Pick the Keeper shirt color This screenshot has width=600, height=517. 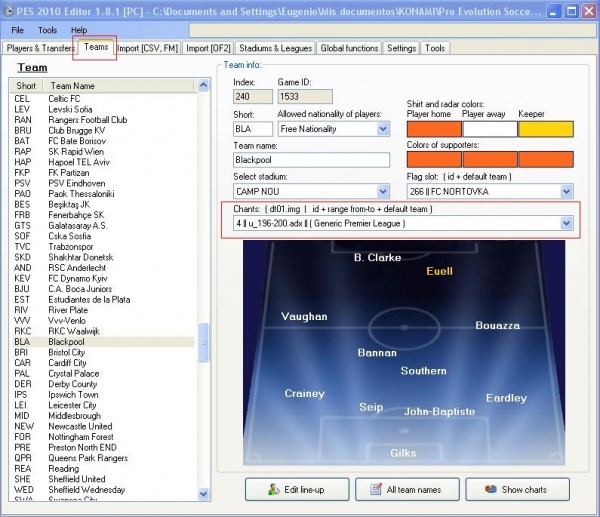546,129
